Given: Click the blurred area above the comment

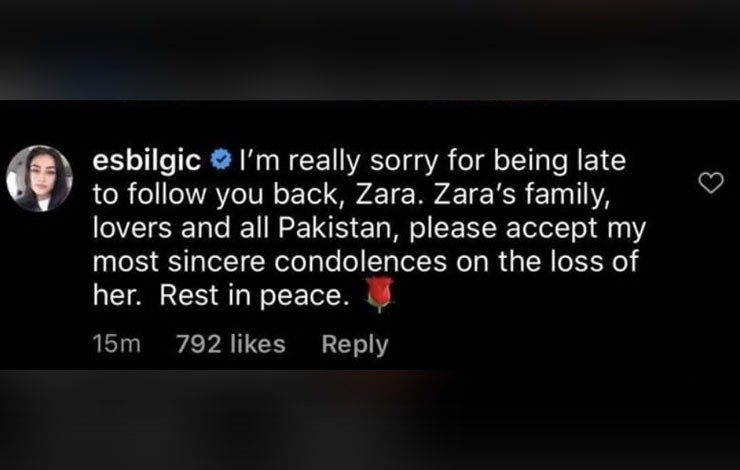Looking at the screenshot, I should tap(370, 50).
